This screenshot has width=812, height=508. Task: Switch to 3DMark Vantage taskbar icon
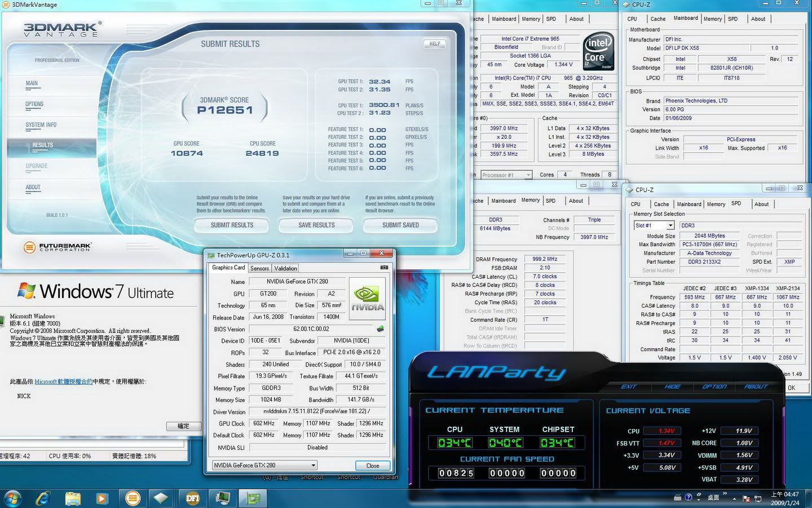point(133,498)
